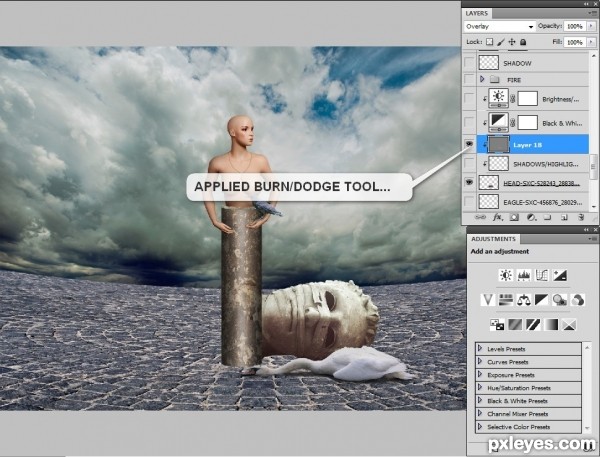Image resolution: width=600 pixels, height=457 pixels.
Task: Expand the FIRE layer group
Action: click(x=482, y=79)
